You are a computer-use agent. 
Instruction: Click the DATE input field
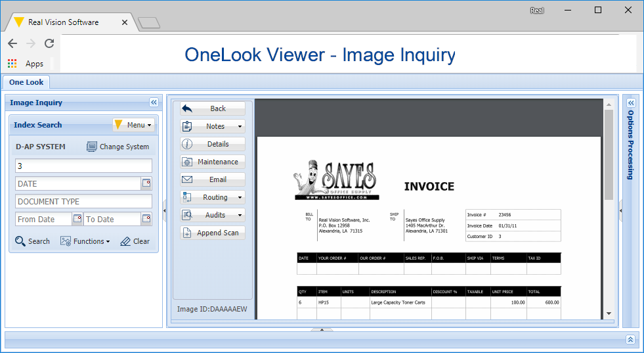pyautogui.click(x=78, y=184)
